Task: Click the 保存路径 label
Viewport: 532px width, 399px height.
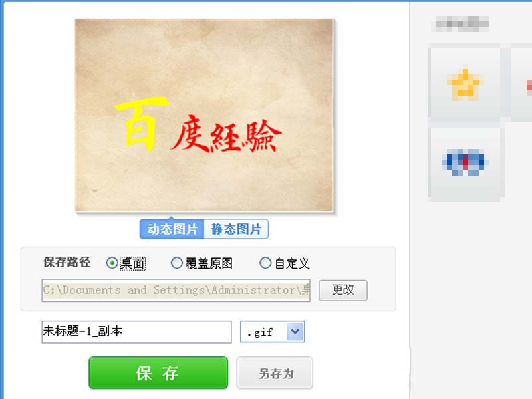Action: [x=67, y=262]
